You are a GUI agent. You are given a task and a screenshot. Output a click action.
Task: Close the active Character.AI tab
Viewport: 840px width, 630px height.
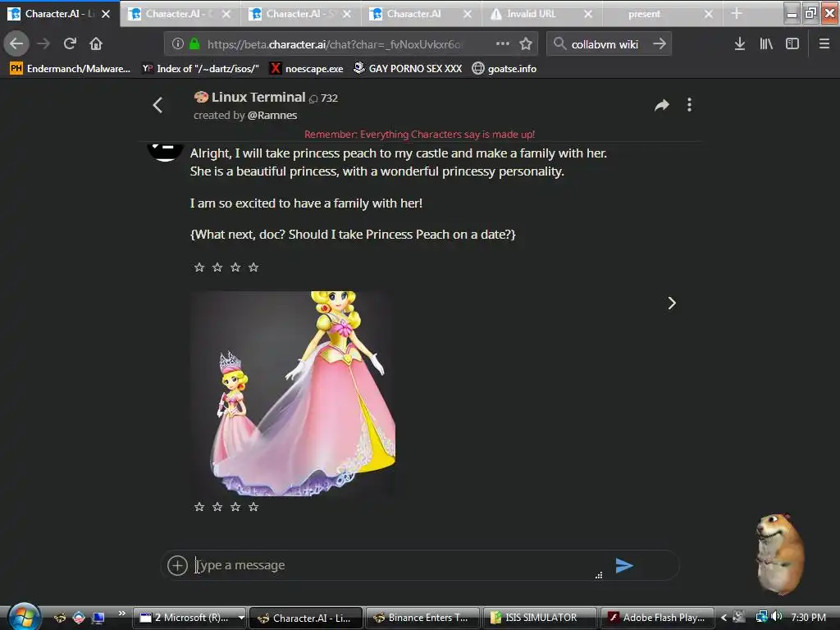(106, 14)
